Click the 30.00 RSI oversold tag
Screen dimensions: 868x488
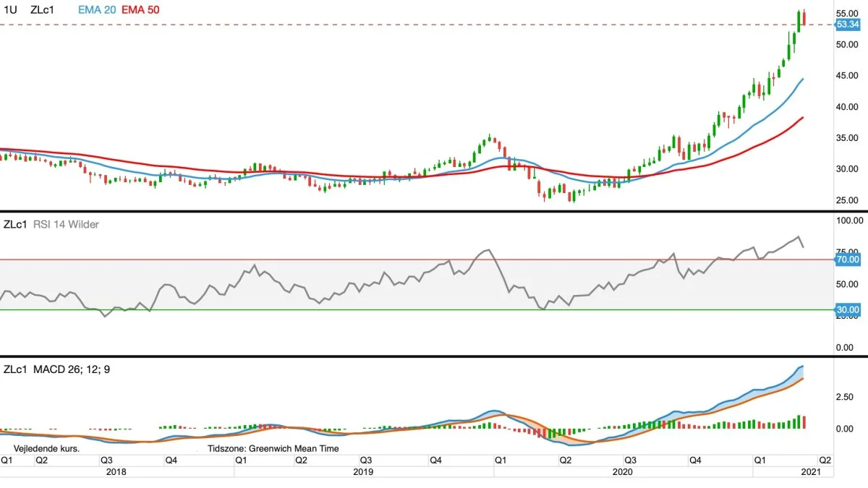[x=847, y=309]
